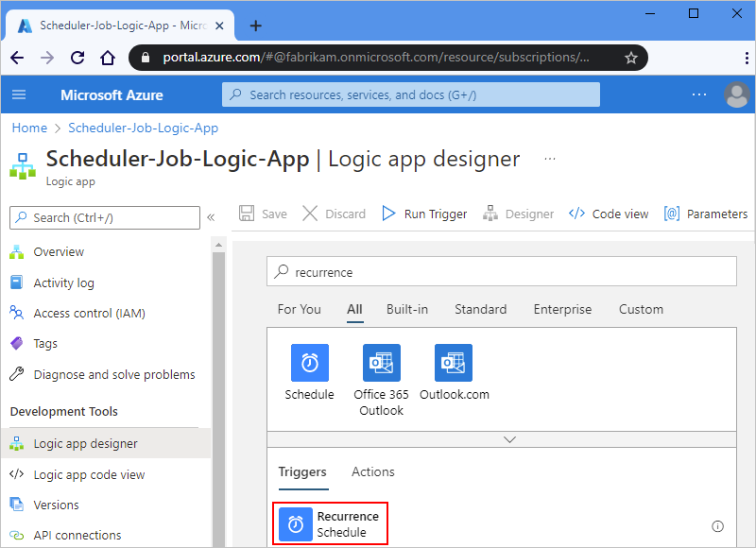Select the Outlook.com connector icon
This screenshot has width=756, height=548.
[x=454, y=363]
